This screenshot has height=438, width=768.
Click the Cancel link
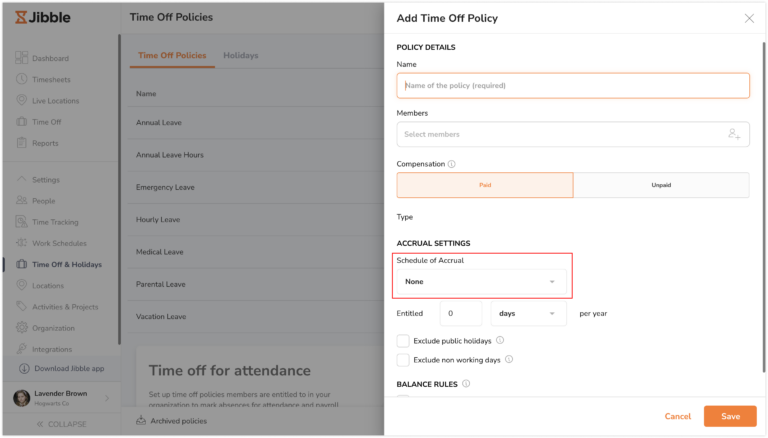[x=677, y=416]
